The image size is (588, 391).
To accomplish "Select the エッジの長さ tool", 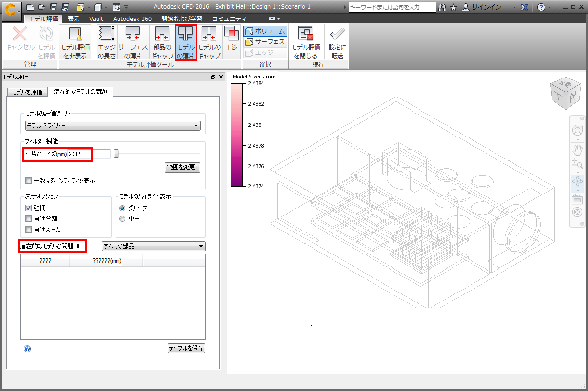I will point(106,42).
